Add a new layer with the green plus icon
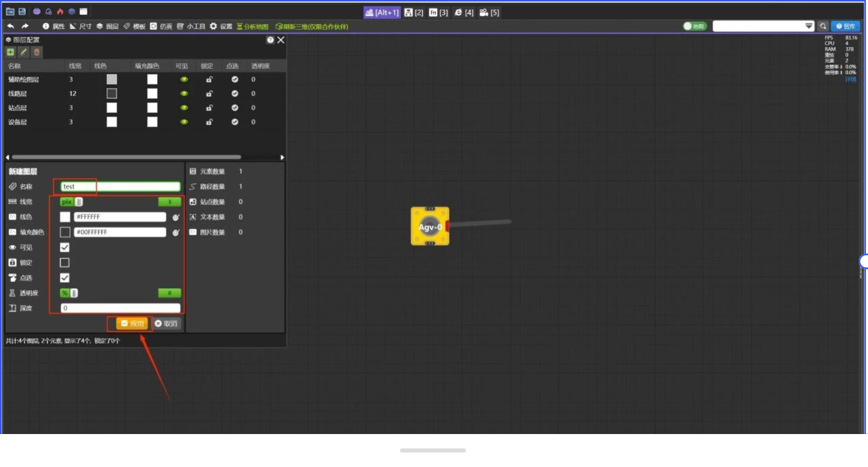The height and width of the screenshot is (467, 868). coord(10,52)
